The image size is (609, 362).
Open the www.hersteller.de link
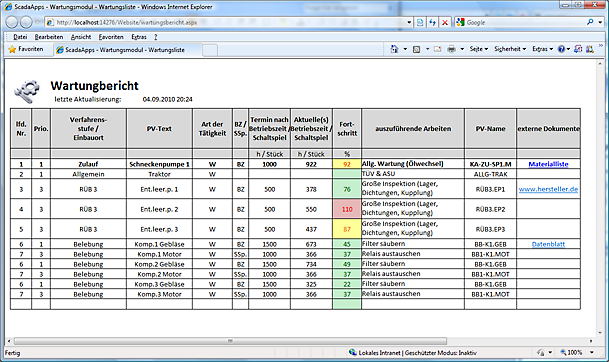pos(548,189)
